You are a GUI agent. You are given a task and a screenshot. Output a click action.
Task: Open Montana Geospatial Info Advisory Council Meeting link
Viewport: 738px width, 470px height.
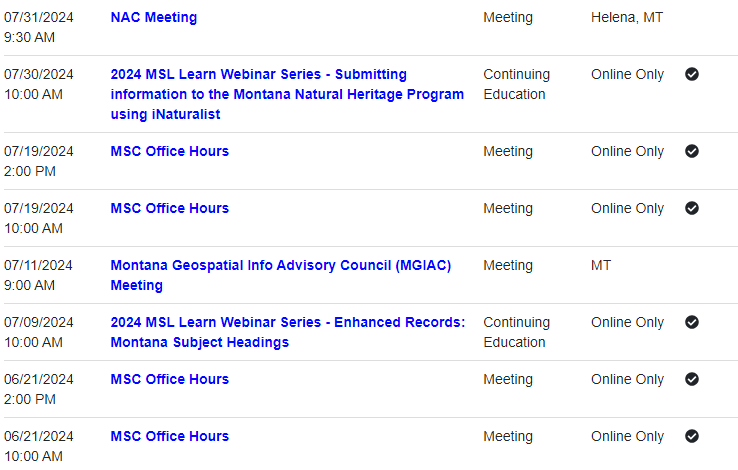tap(280, 265)
